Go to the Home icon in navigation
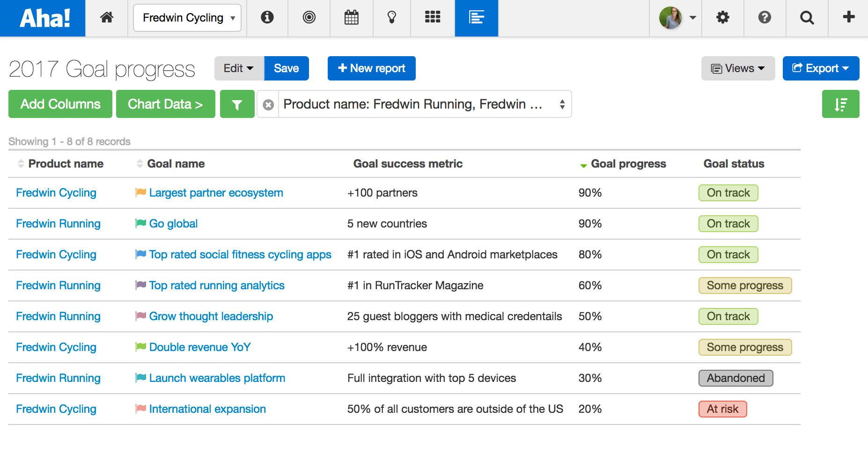The height and width of the screenshot is (454, 868). coord(107,18)
